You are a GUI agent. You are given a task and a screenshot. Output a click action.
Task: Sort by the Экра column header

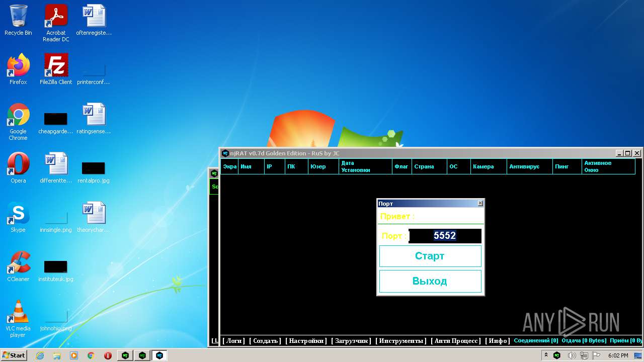pos(229,166)
